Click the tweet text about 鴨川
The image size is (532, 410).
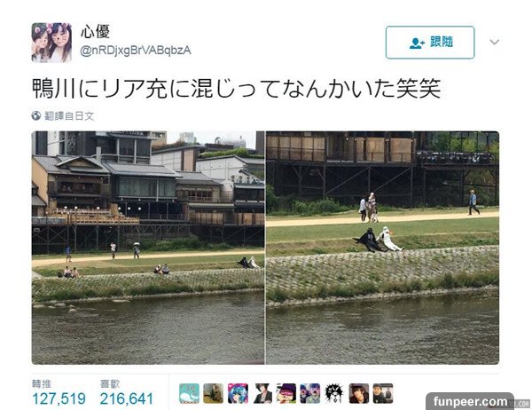(x=237, y=89)
